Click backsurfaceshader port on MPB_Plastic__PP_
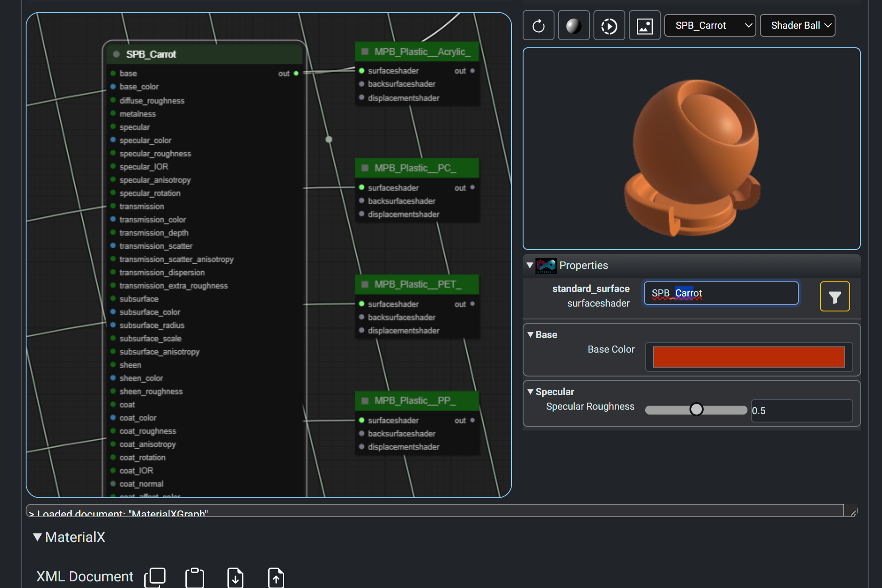This screenshot has height=588, width=882. 362,434
